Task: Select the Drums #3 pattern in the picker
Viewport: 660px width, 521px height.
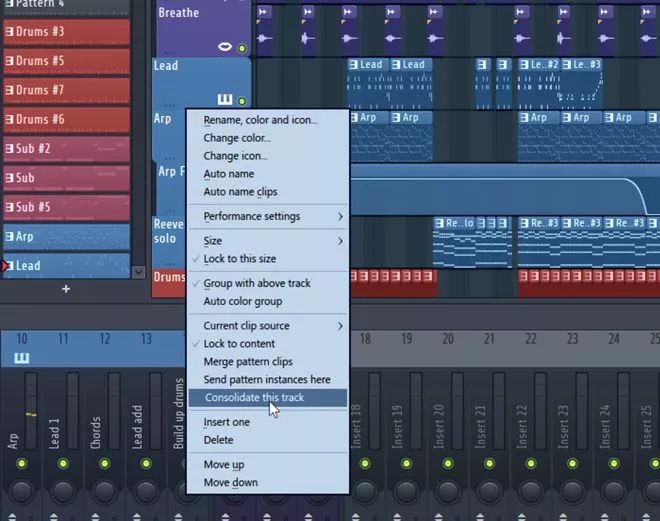Action: pos(66,32)
